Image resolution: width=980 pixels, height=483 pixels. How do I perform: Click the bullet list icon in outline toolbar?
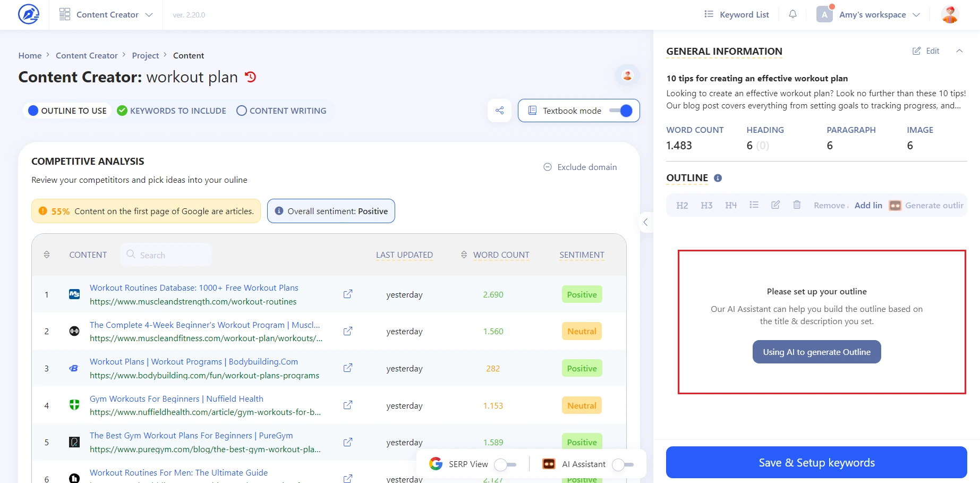(754, 205)
